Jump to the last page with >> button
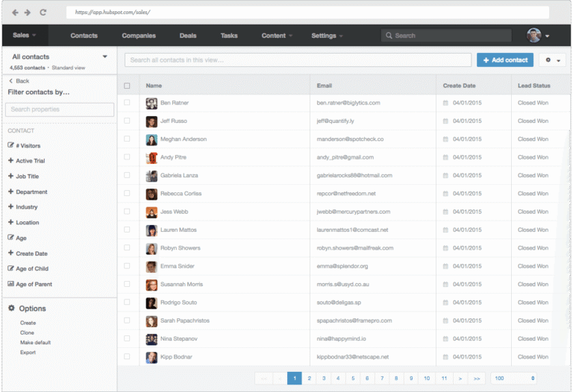The image size is (573, 392). (x=477, y=378)
